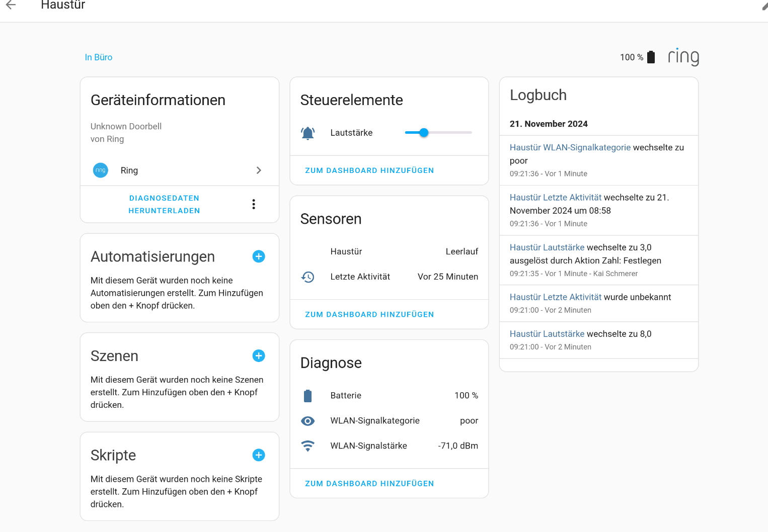Open the 'In Büro' area link
The height and width of the screenshot is (532, 768).
coord(99,57)
